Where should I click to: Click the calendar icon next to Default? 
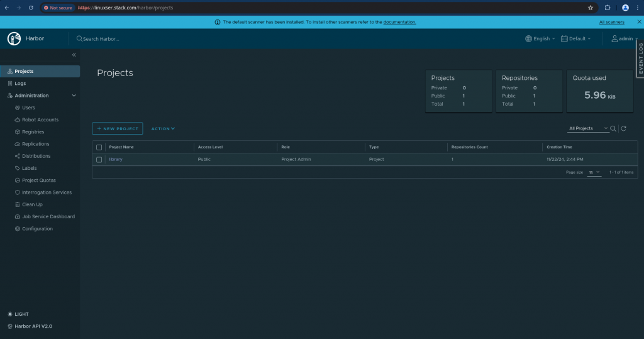(x=564, y=38)
